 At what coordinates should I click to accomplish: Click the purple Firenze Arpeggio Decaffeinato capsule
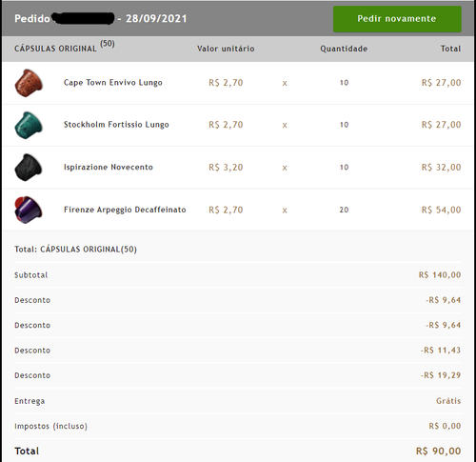coord(29,210)
